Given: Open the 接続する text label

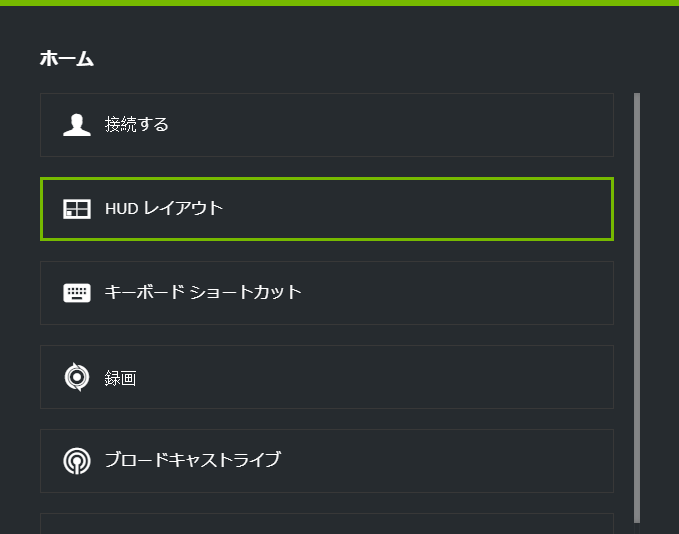Looking at the screenshot, I should click(x=137, y=125).
